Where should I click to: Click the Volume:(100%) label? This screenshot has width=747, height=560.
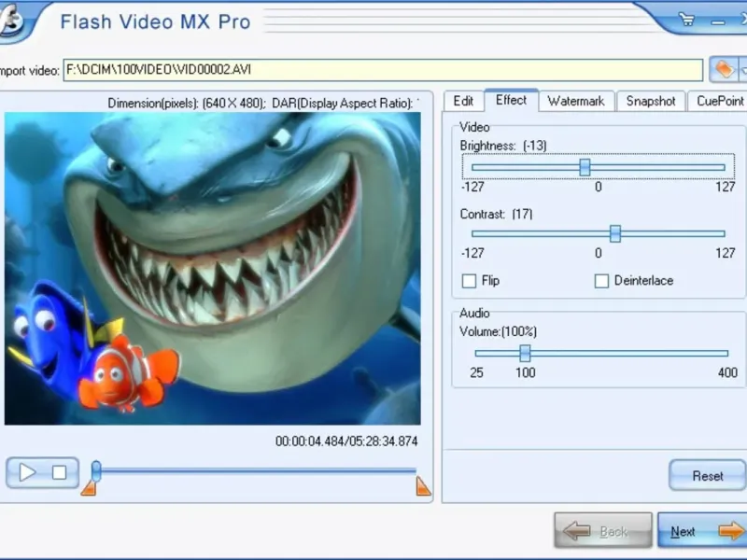(498, 331)
